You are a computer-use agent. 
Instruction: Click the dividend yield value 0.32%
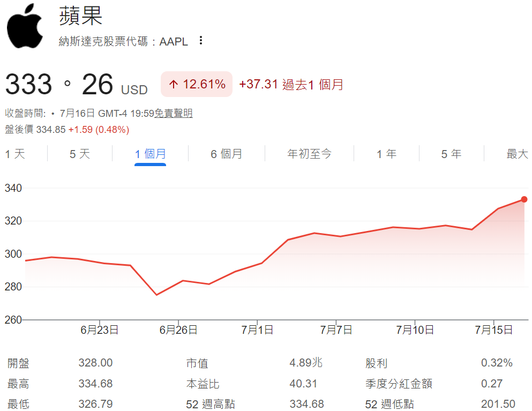click(497, 362)
